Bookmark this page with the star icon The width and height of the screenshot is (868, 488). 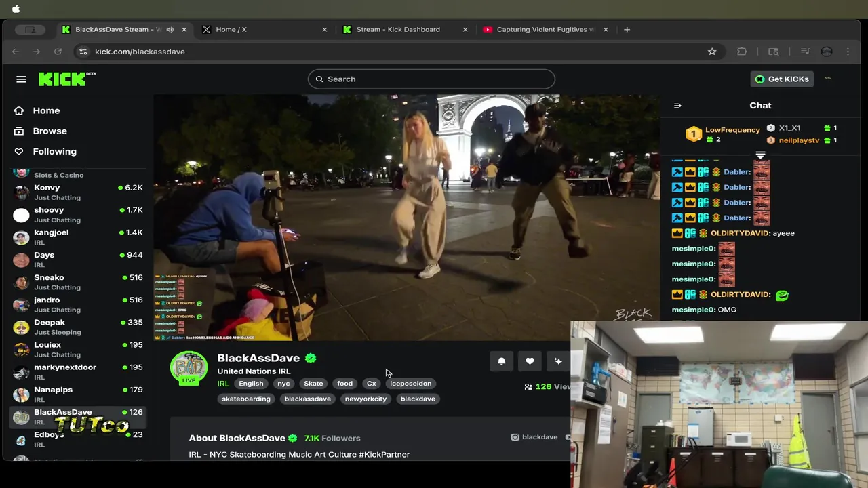point(712,52)
